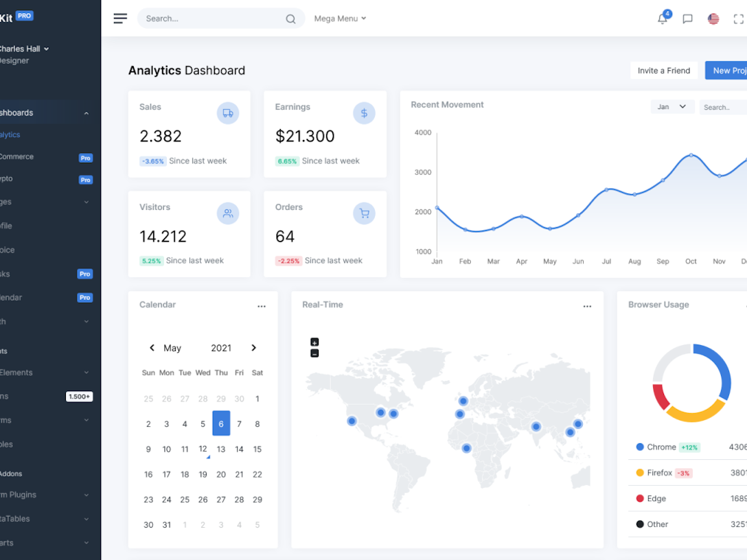Click the Invite a Friend button
The width and height of the screenshot is (747, 560).
click(663, 70)
